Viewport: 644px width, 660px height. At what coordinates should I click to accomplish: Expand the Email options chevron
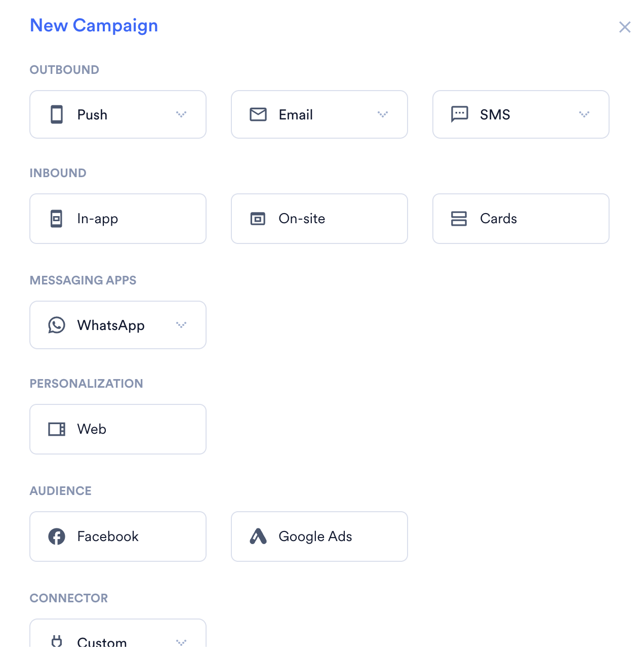383,114
